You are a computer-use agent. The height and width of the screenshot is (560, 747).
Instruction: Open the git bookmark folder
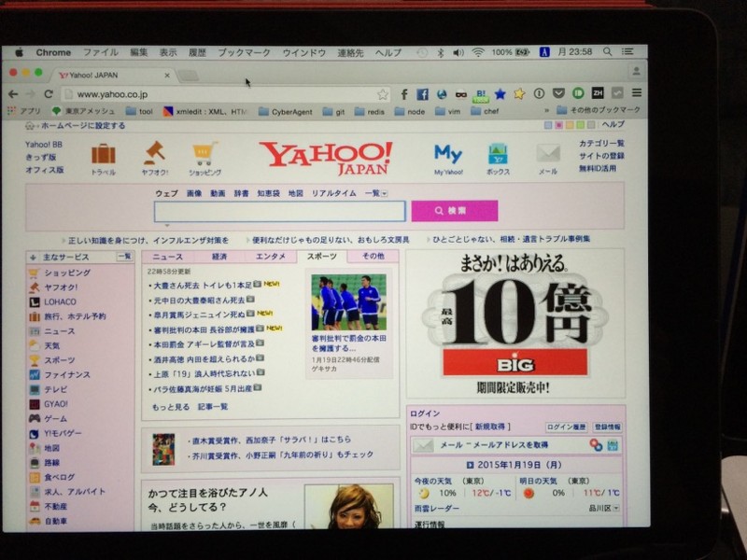[x=334, y=112]
